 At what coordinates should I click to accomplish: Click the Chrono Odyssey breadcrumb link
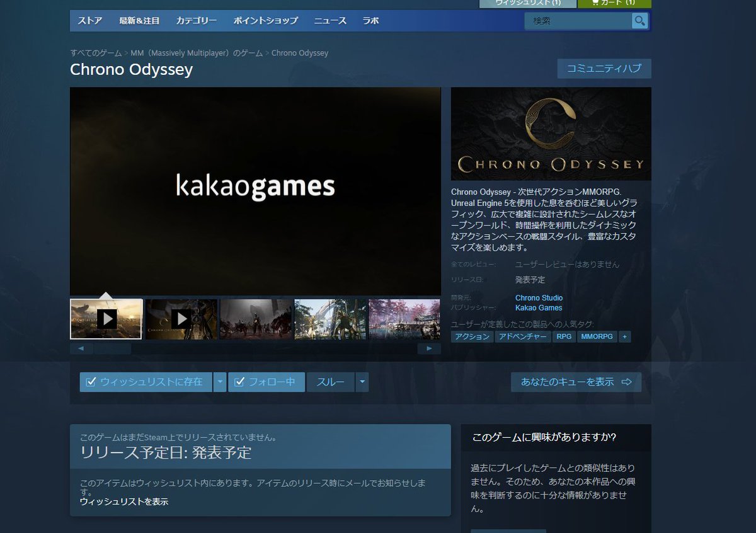[300, 53]
